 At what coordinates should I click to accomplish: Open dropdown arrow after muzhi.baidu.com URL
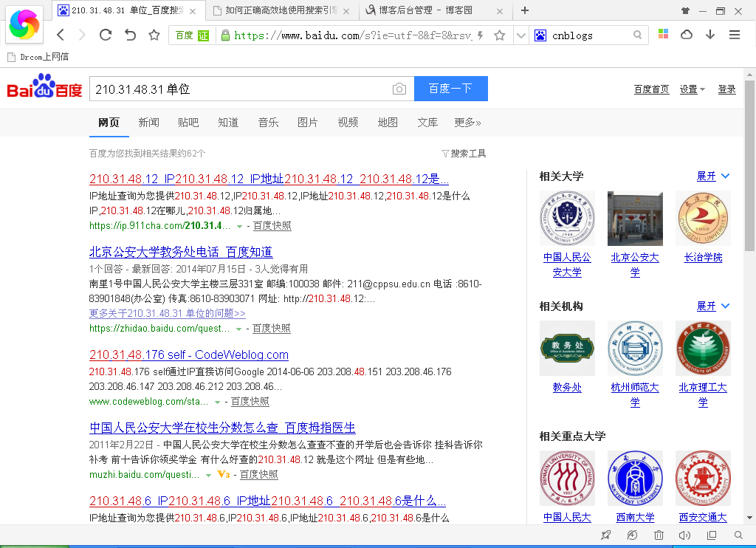[208, 475]
